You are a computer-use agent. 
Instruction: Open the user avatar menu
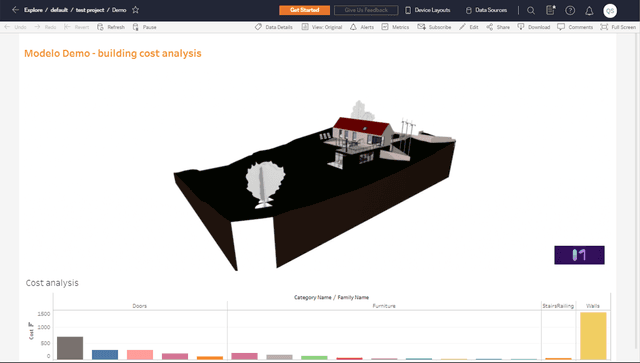click(x=610, y=11)
